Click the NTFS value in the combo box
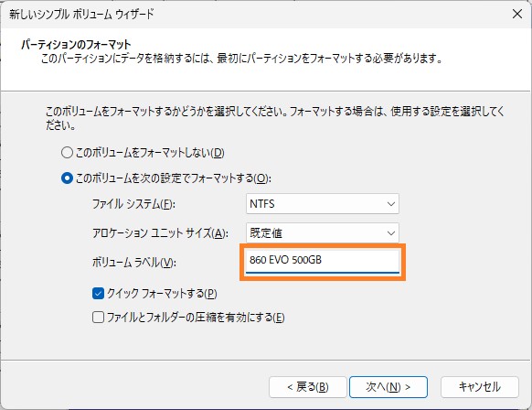The image size is (532, 410). pyautogui.click(x=262, y=204)
